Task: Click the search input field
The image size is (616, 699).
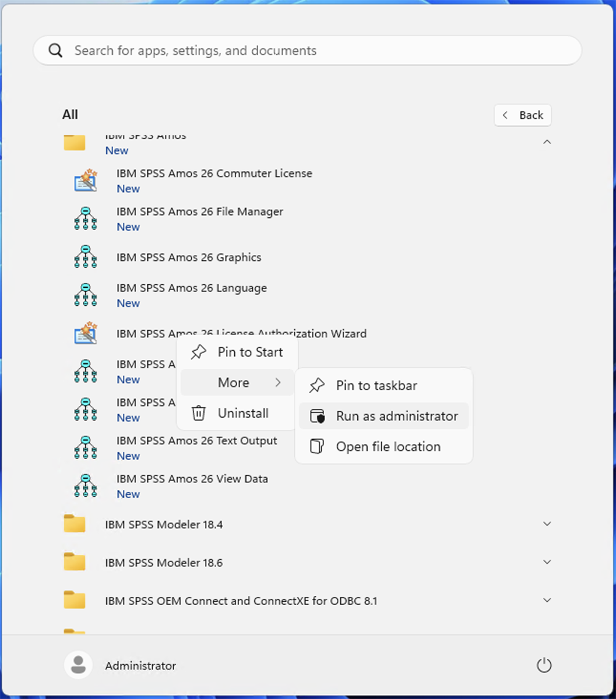Action: click(233, 50)
